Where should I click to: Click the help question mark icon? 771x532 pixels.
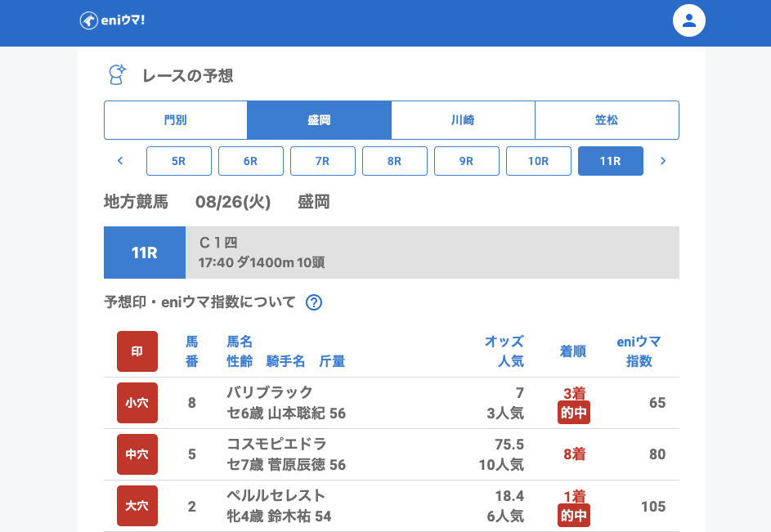click(x=314, y=302)
